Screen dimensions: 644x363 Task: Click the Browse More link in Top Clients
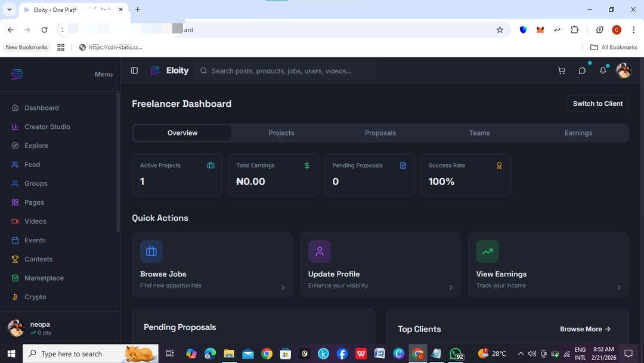pyautogui.click(x=586, y=329)
